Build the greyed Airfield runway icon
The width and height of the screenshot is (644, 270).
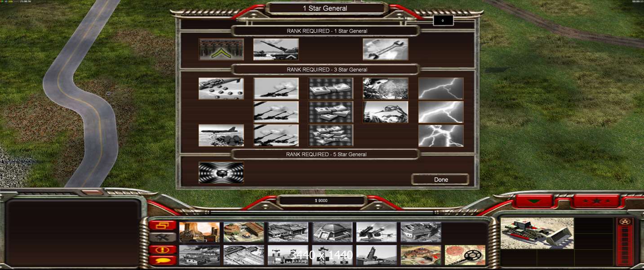coord(244,255)
